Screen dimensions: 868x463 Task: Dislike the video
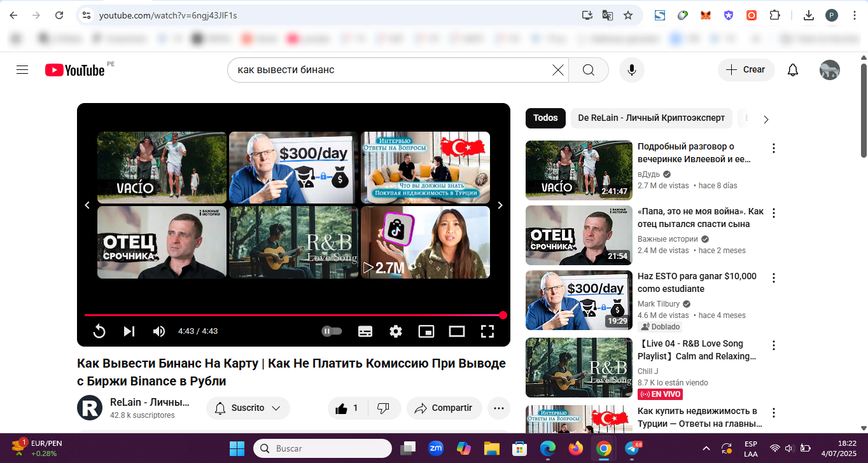384,408
